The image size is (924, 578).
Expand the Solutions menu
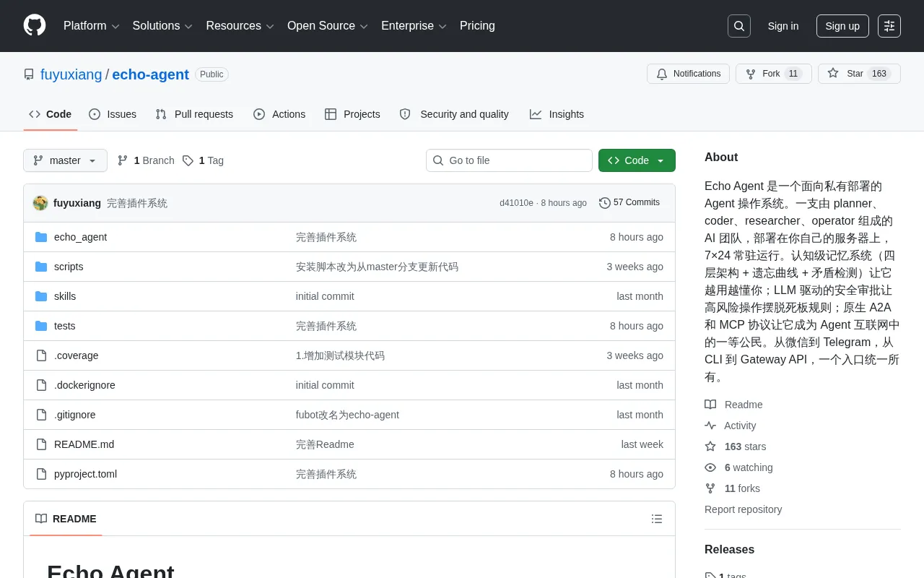click(x=162, y=26)
